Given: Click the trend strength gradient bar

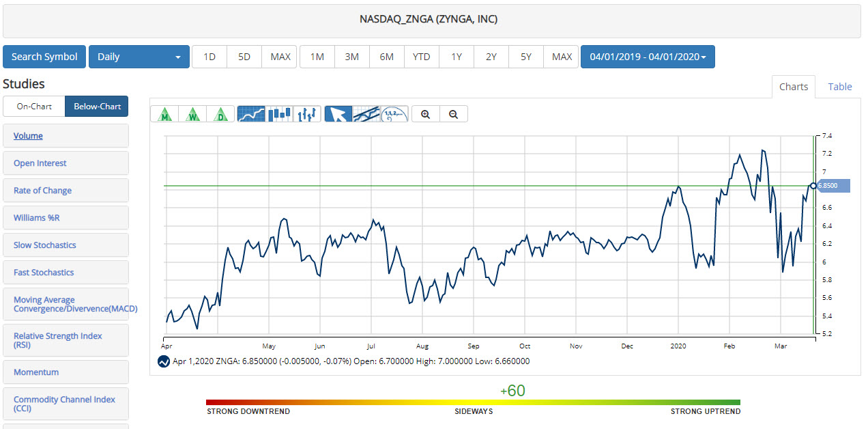Looking at the screenshot, I should [473, 402].
